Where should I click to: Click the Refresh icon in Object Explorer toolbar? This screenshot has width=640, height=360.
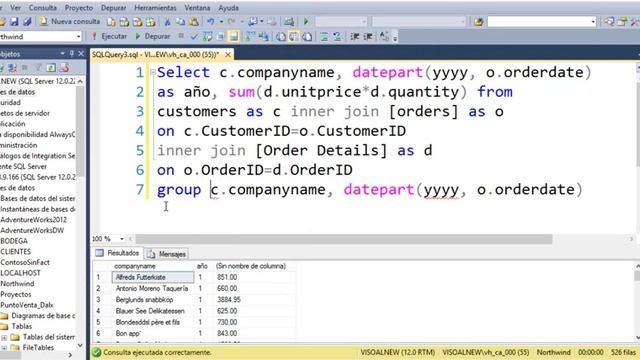click(51, 68)
